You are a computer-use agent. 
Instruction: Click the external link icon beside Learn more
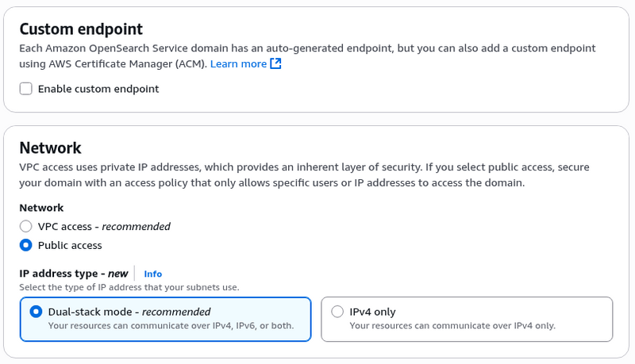tap(276, 63)
